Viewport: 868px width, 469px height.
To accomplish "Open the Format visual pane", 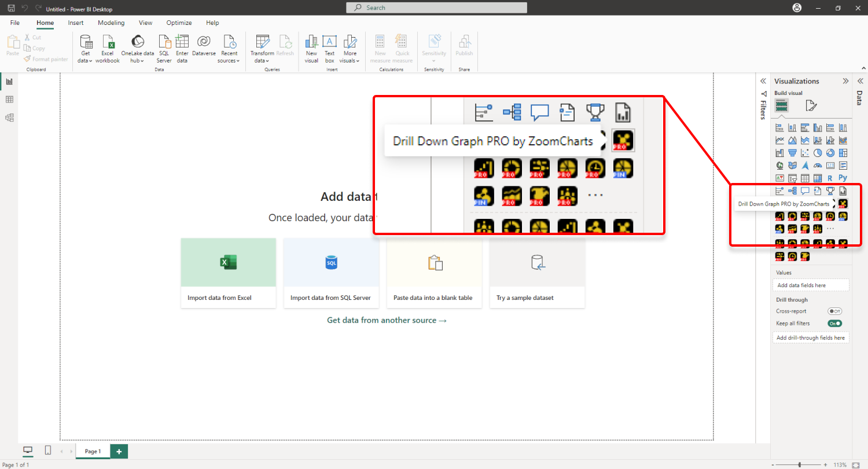I will (x=811, y=105).
